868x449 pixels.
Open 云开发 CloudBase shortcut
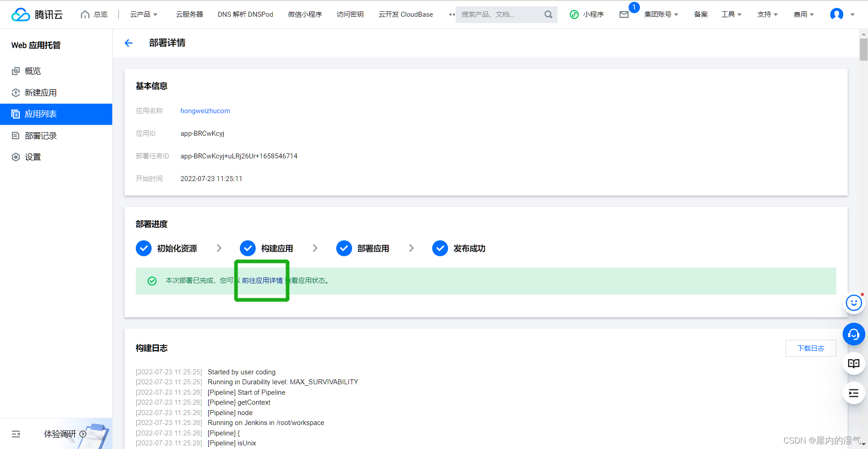point(406,14)
